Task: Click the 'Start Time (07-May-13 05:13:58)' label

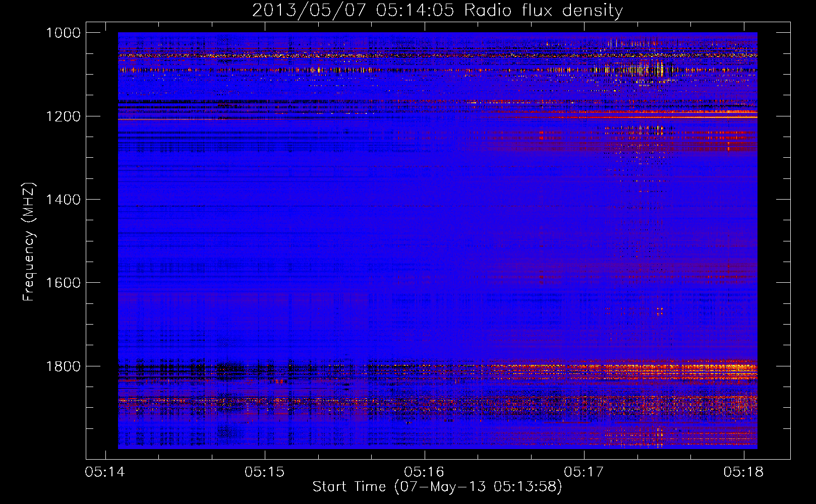Action: [437, 487]
